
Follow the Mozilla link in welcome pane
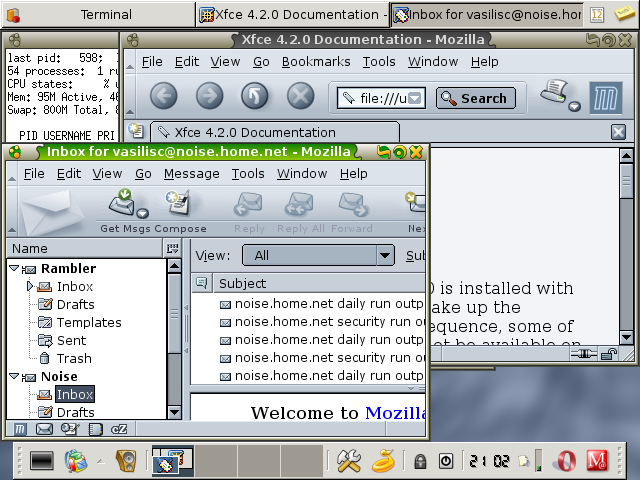click(395, 412)
